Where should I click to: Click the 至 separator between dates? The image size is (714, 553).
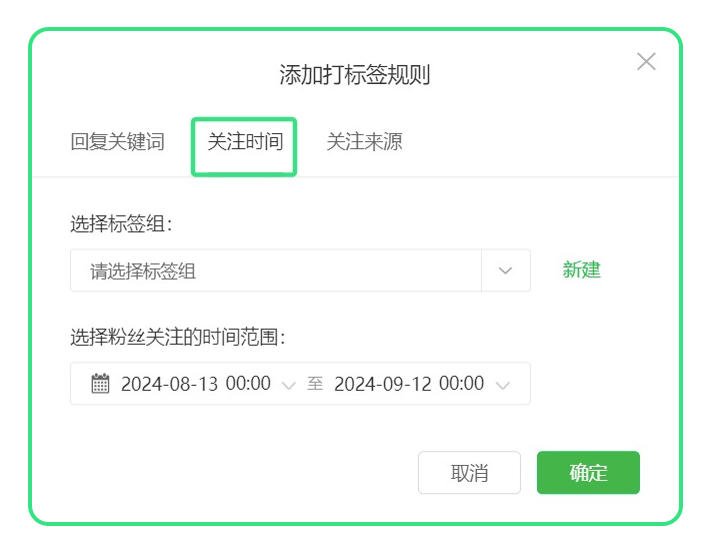pyautogui.click(x=315, y=384)
